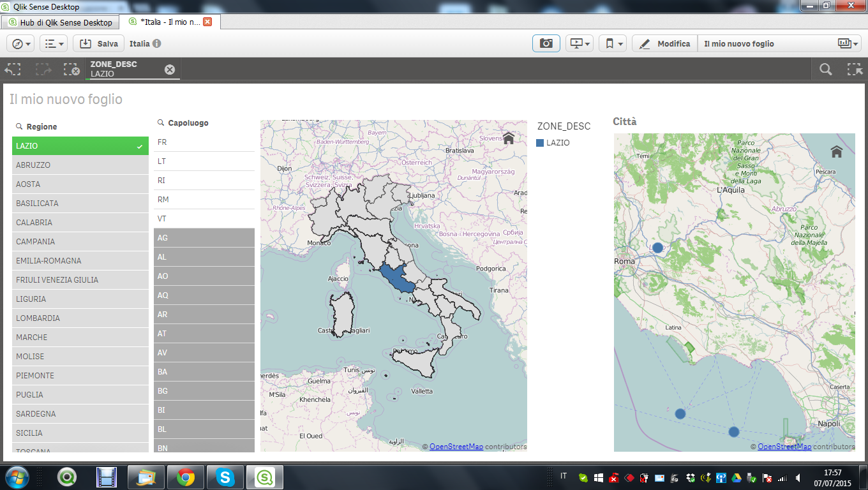Image resolution: width=868 pixels, height=490 pixels.
Task: Search the Regione filter pane
Action: point(19,127)
